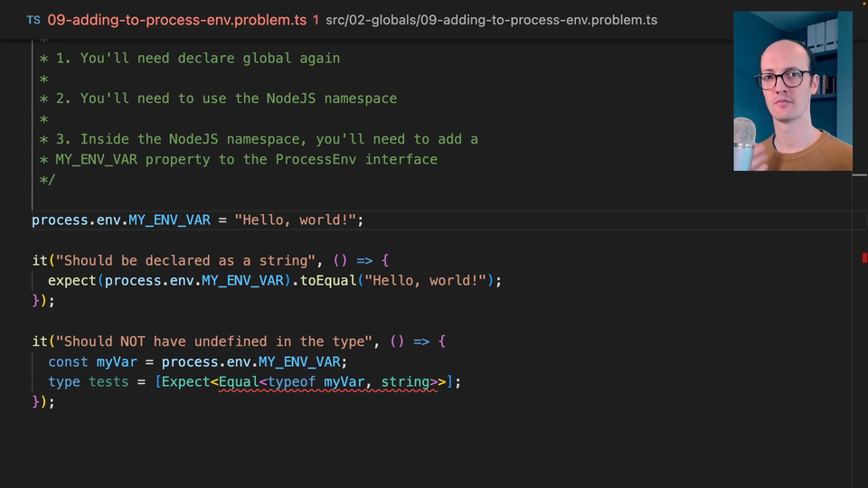Click "Should NOT have undefined in the type" title
Image resolution: width=868 pixels, height=488 pixels.
[x=215, y=342]
